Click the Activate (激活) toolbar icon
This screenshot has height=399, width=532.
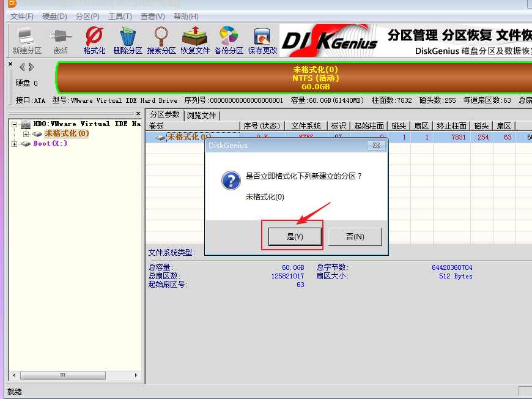click(61, 41)
